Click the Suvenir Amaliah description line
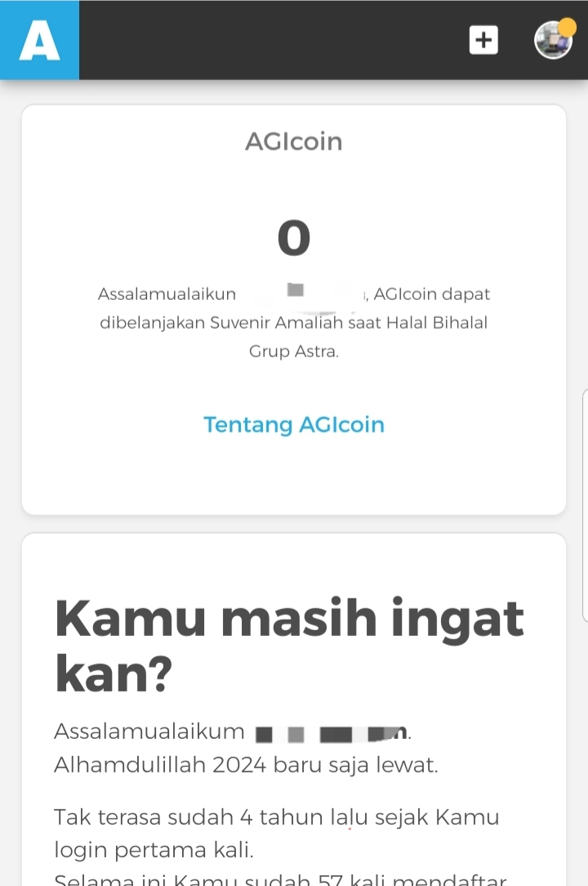The height and width of the screenshot is (886, 588). (294, 323)
